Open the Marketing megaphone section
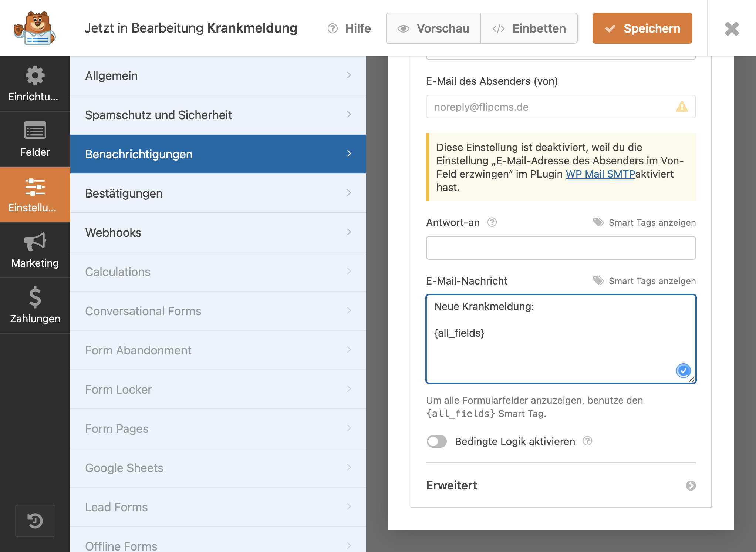 35,250
